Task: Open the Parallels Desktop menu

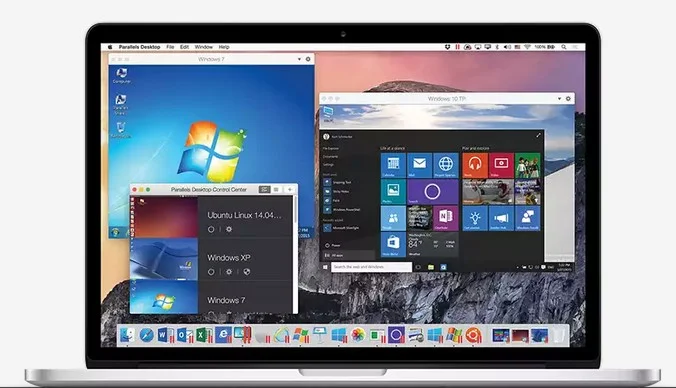Action: [x=139, y=47]
